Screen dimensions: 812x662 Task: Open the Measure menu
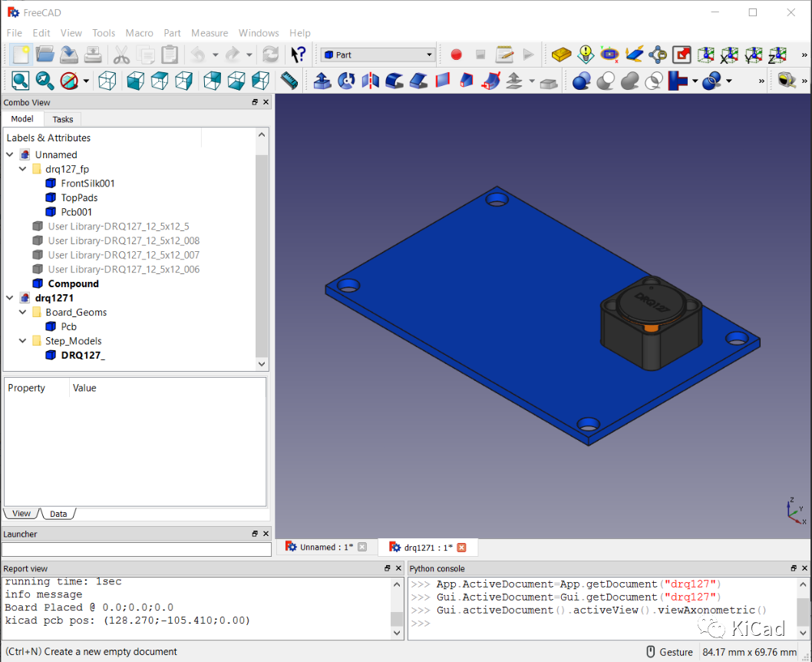pyautogui.click(x=210, y=33)
